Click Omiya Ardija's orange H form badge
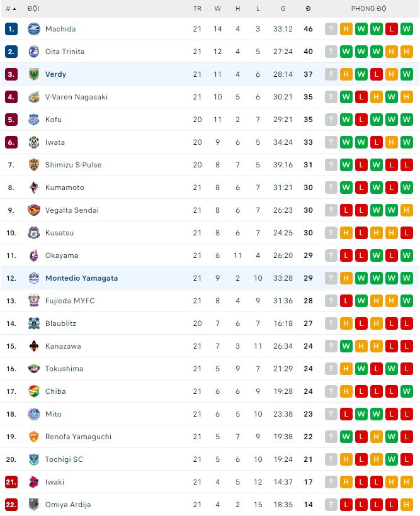The image size is (420, 516). click(407, 505)
